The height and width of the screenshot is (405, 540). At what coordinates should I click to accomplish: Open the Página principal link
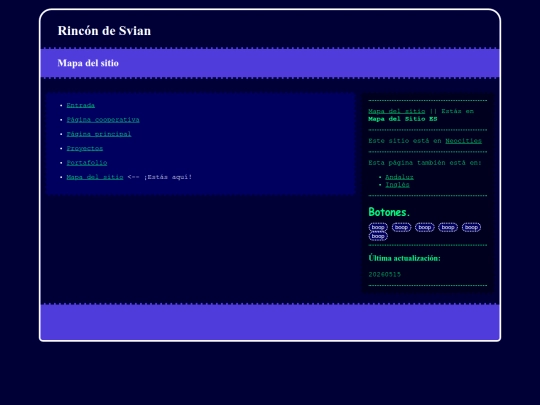click(x=99, y=134)
